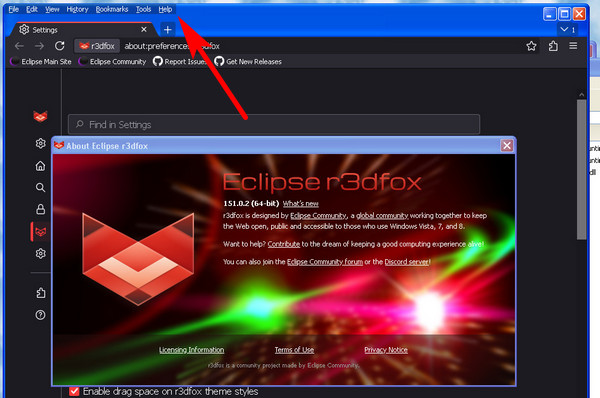Open Privacy & Security lock in sidebar

tap(40, 209)
